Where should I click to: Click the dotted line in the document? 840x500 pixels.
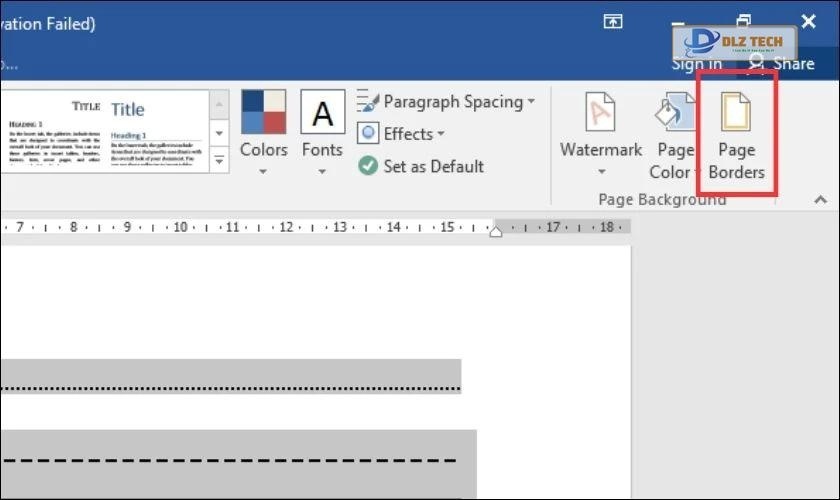[x=230, y=386]
